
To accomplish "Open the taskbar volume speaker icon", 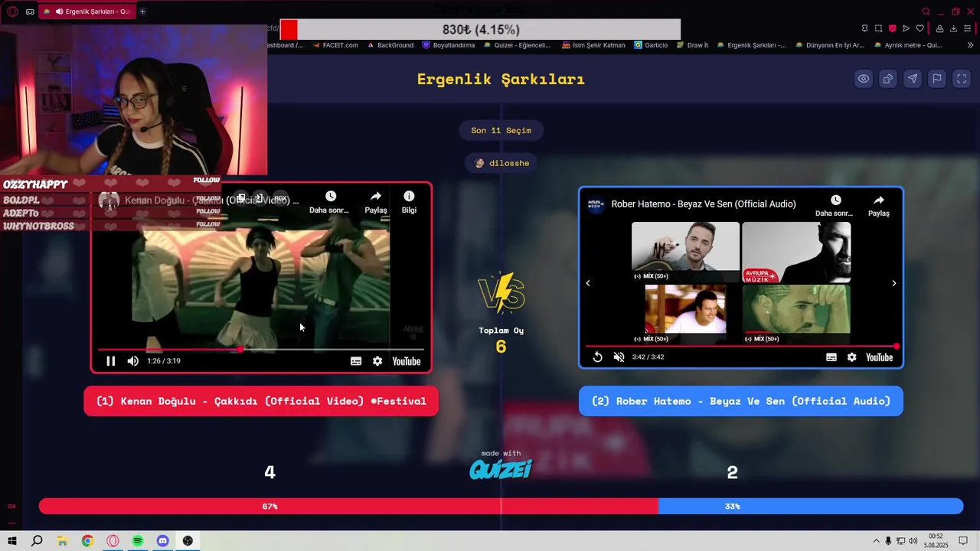I will coord(913,541).
